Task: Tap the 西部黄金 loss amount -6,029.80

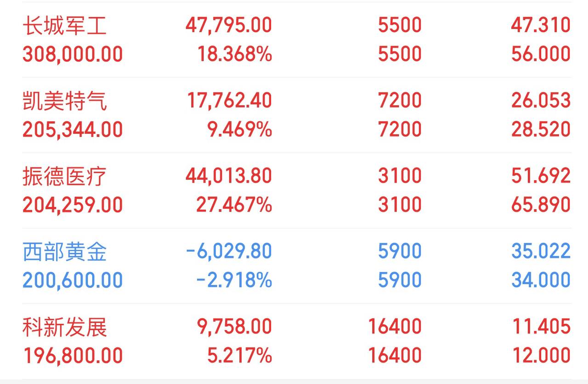Action: click(229, 251)
